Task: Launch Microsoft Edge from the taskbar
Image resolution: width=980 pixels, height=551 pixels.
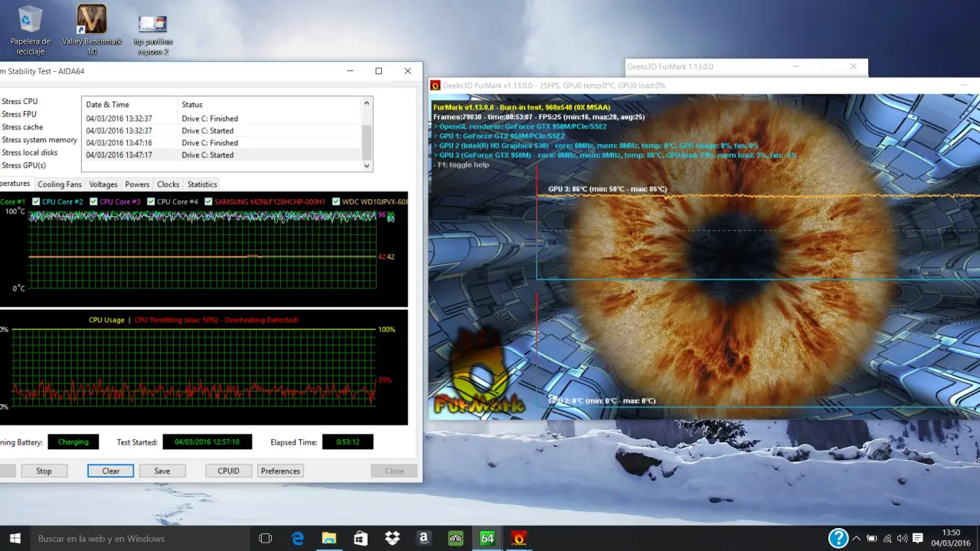Action: point(297,538)
